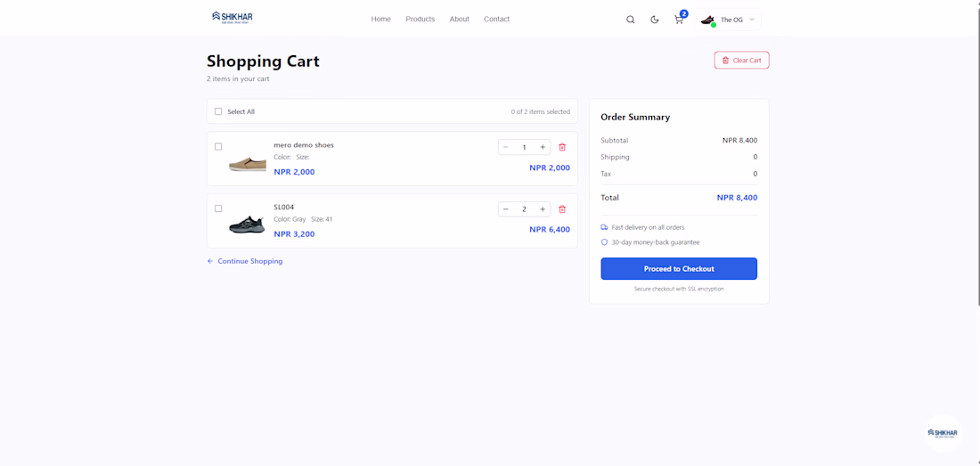Select the mero demo shoes checkbox
This screenshot has height=466, width=980.
click(x=218, y=147)
